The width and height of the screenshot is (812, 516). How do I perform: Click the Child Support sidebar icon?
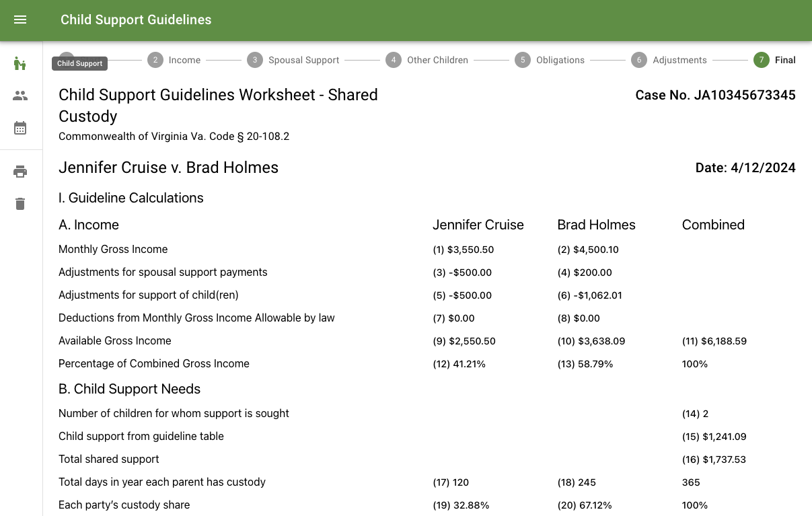[20, 64]
